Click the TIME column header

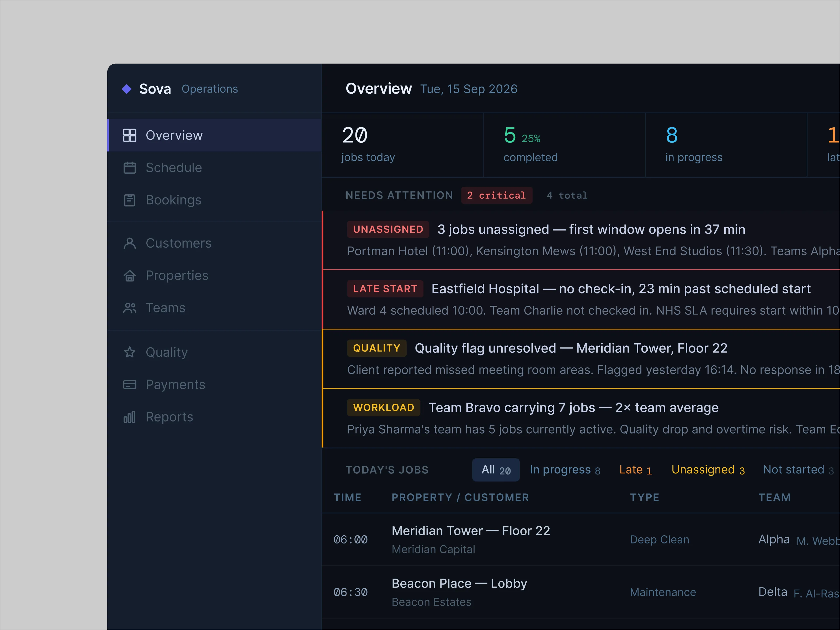coord(348,498)
